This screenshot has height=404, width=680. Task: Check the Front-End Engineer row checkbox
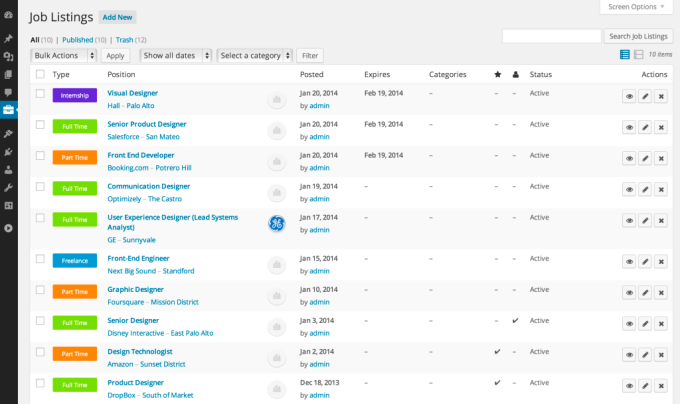pyautogui.click(x=40, y=259)
